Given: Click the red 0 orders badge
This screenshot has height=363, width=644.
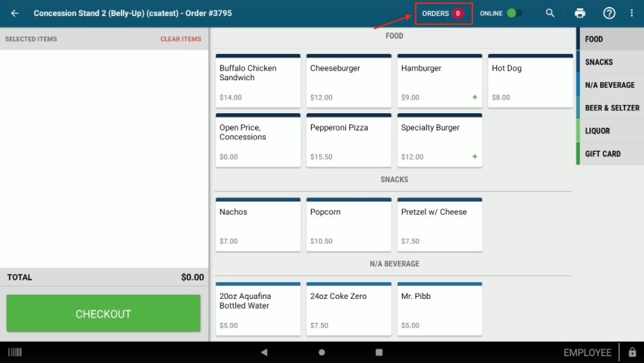Looking at the screenshot, I should [458, 13].
